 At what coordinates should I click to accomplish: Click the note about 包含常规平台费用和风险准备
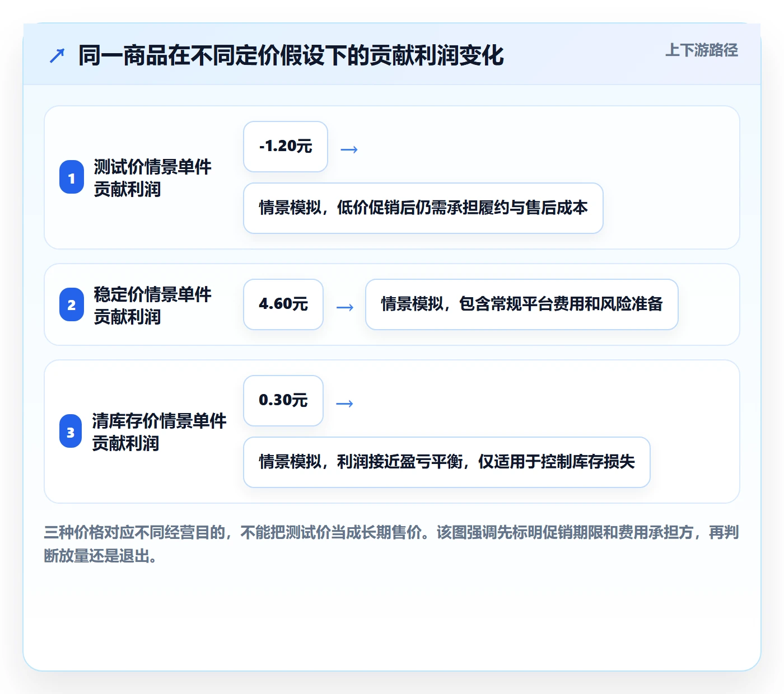point(522,304)
